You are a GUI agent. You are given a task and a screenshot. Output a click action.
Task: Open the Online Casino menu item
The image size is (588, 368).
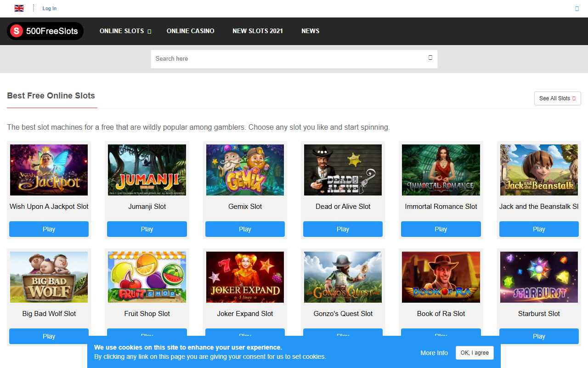click(191, 31)
